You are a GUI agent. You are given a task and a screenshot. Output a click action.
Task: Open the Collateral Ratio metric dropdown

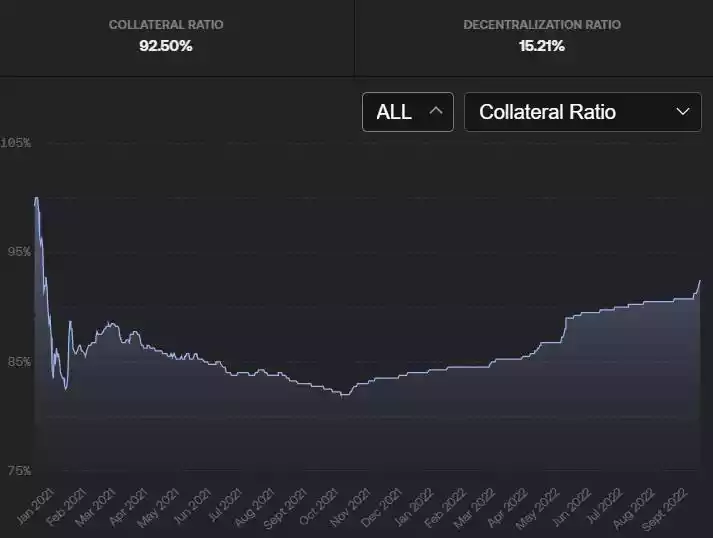tap(582, 112)
